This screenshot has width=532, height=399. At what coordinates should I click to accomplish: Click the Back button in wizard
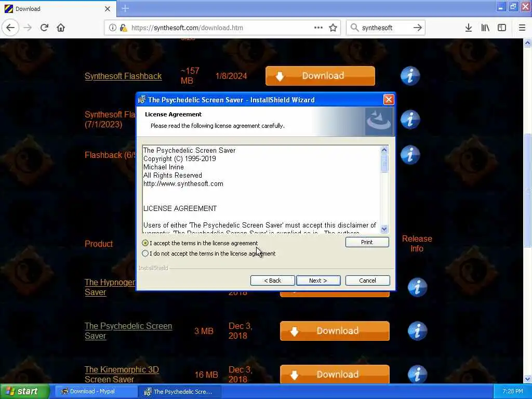[272, 281]
